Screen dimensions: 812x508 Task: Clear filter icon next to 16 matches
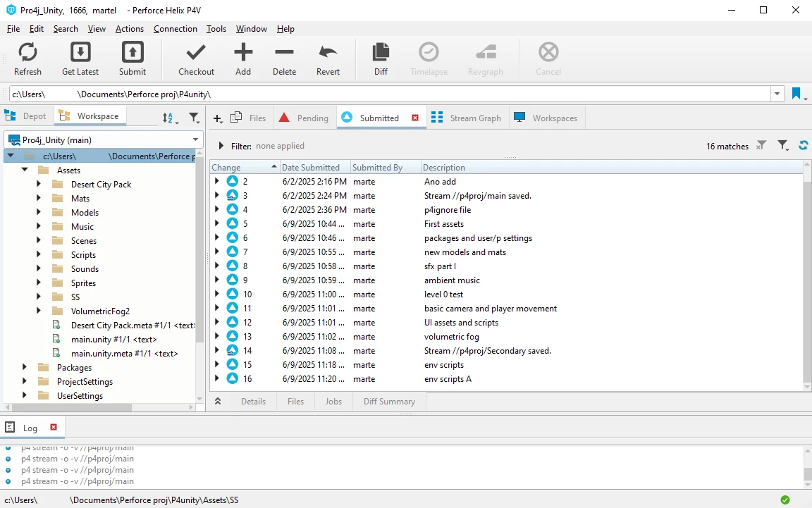coord(761,146)
